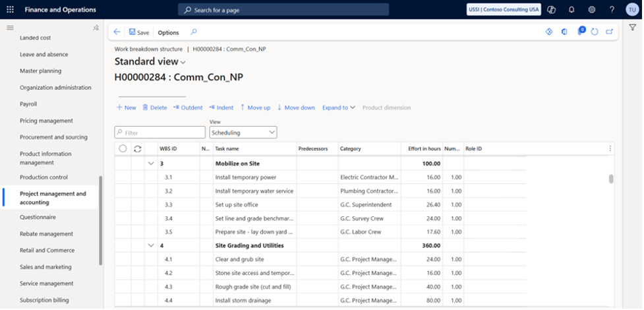Click the Indent button

point(221,108)
